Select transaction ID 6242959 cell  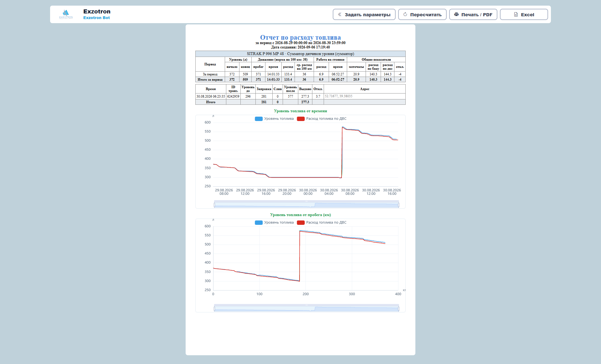coord(233,97)
